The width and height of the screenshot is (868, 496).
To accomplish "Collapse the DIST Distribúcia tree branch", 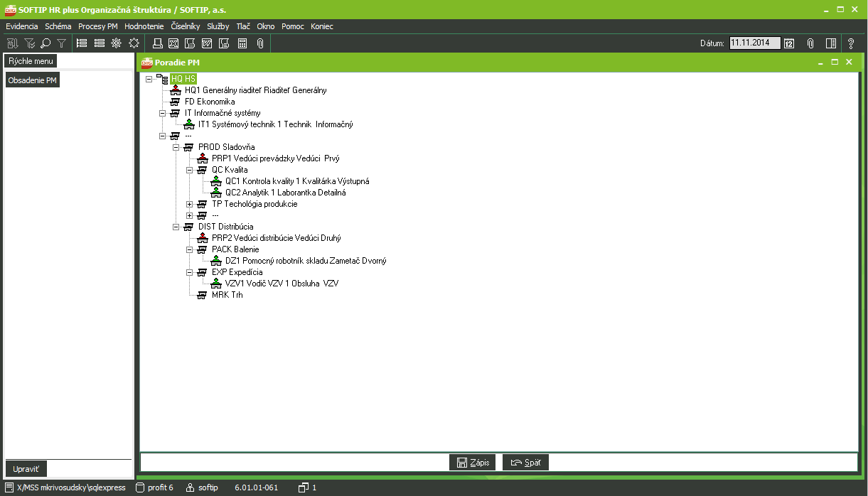I will click(176, 227).
